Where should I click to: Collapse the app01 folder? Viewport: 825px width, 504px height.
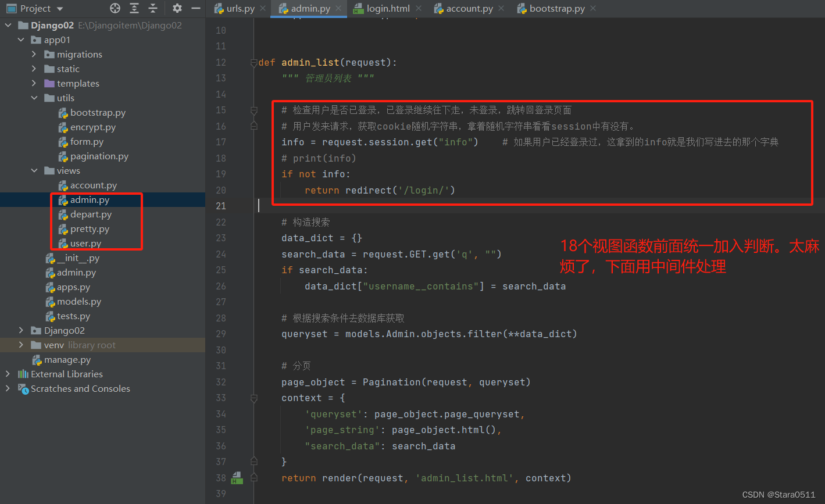click(21, 40)
